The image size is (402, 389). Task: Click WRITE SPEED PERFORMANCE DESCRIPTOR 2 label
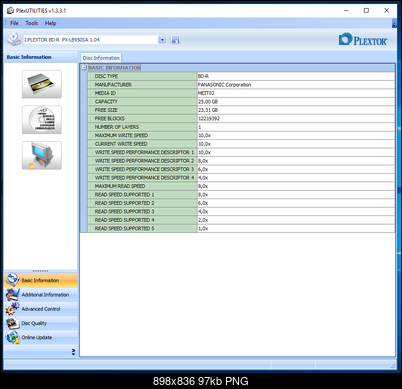[x=144, y=161]
